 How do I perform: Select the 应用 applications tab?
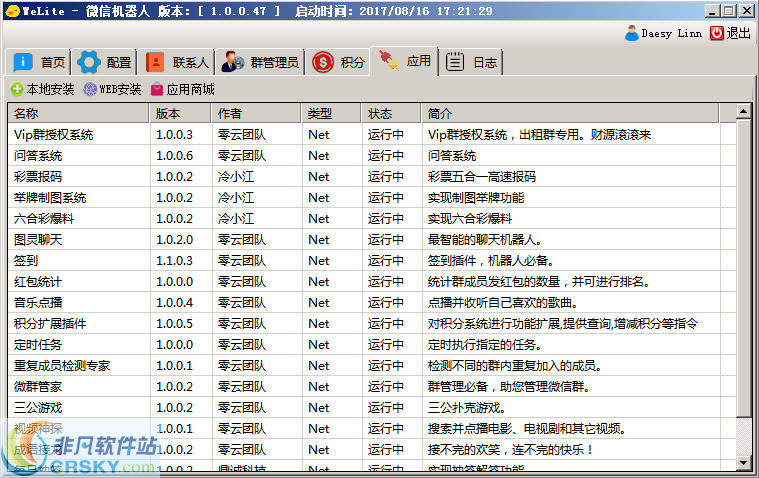(404, 61)
